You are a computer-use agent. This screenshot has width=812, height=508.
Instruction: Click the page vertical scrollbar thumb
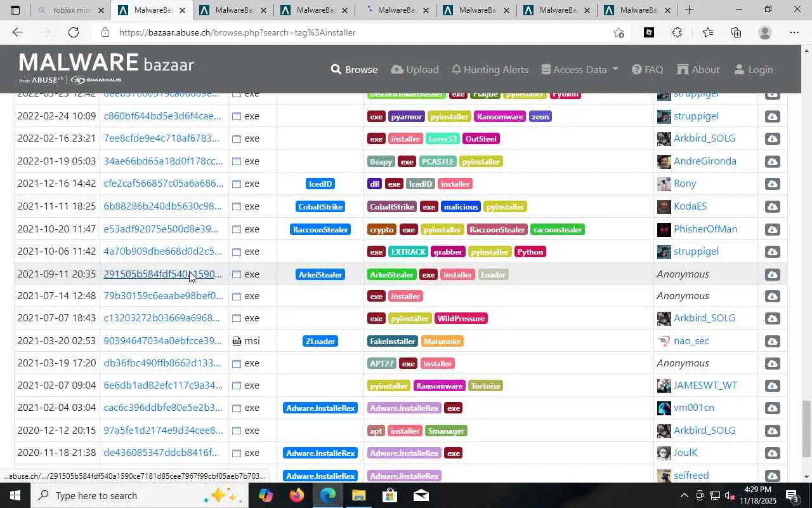(x=806, y=429)
